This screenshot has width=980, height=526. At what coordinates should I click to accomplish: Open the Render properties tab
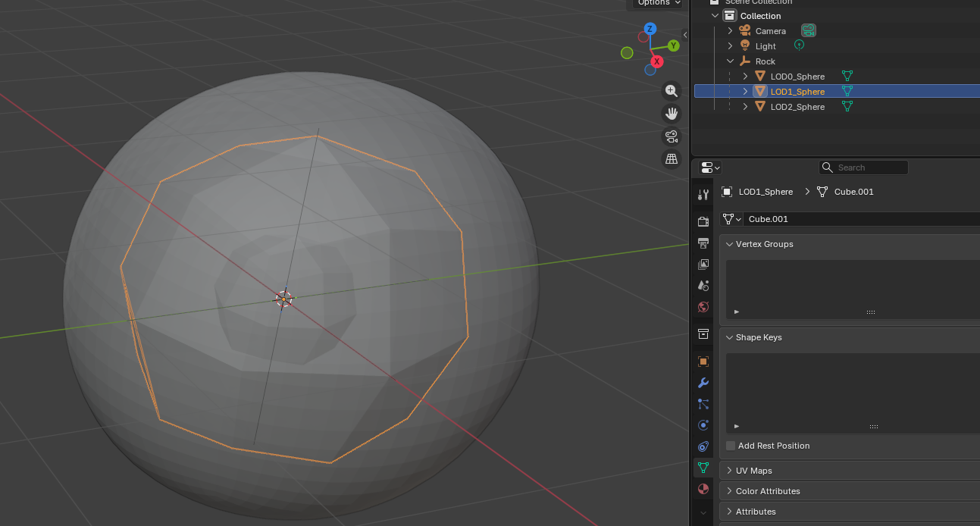tap(703, 221)
